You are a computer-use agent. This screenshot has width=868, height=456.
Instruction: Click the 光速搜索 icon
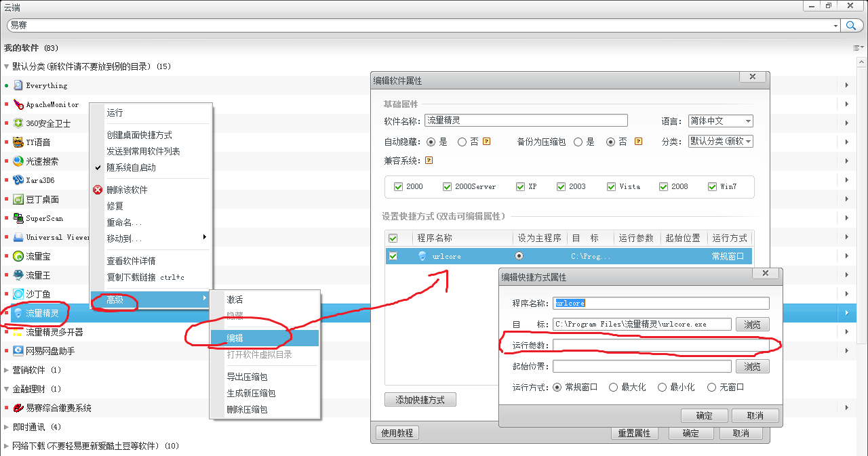(x=18, y=161)
